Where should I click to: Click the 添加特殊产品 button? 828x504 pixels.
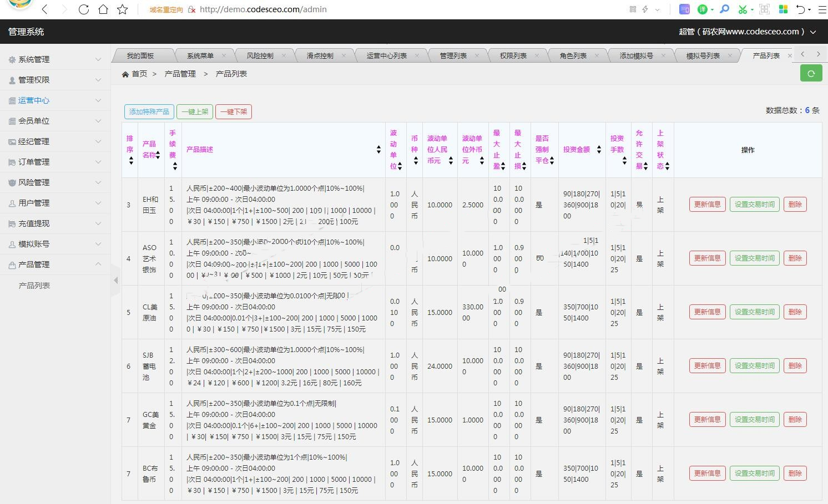[x=149, y=112]
